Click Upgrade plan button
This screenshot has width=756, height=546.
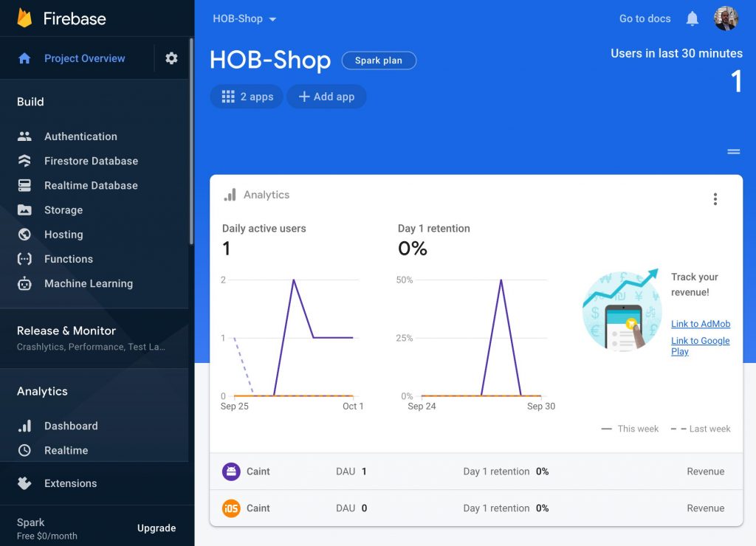tap(157, 528)
